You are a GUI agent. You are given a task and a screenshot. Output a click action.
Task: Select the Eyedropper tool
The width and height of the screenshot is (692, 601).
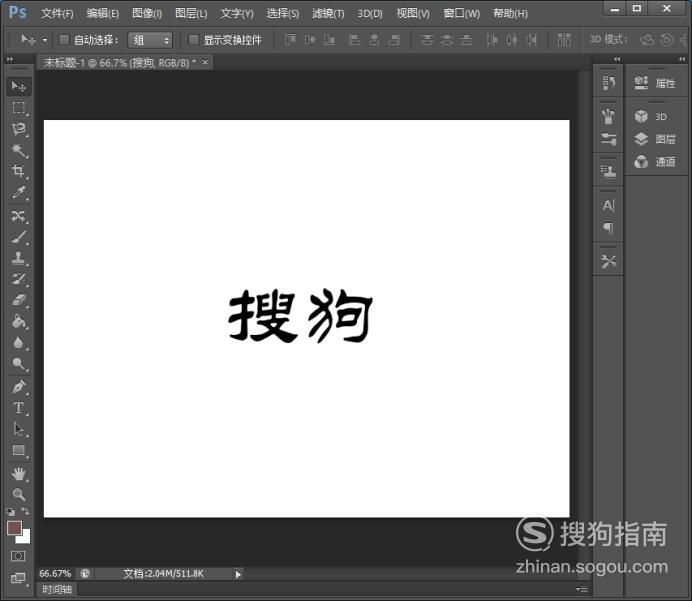tap(19, 192)
